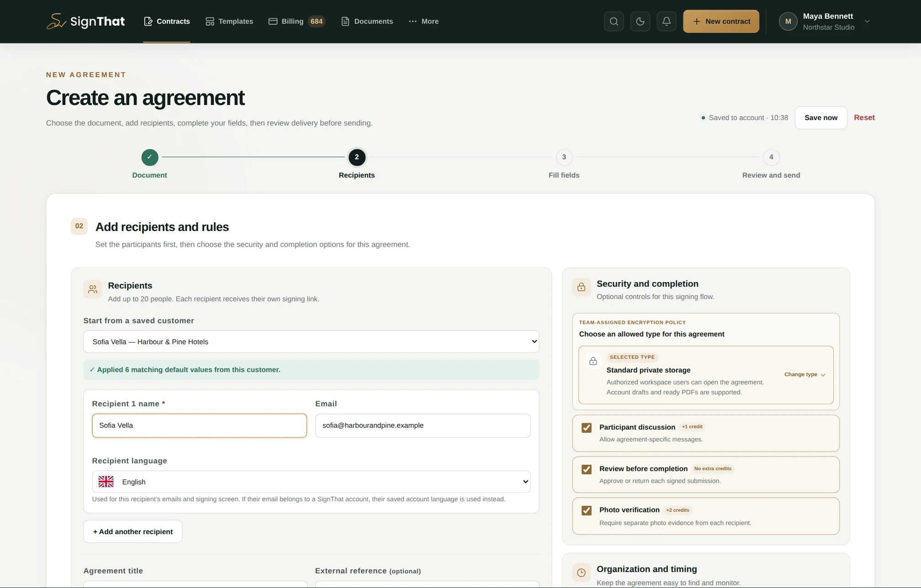Uncheck Photo verification checkbox
This screenshot has height=588, width=921.
[587, 510]
